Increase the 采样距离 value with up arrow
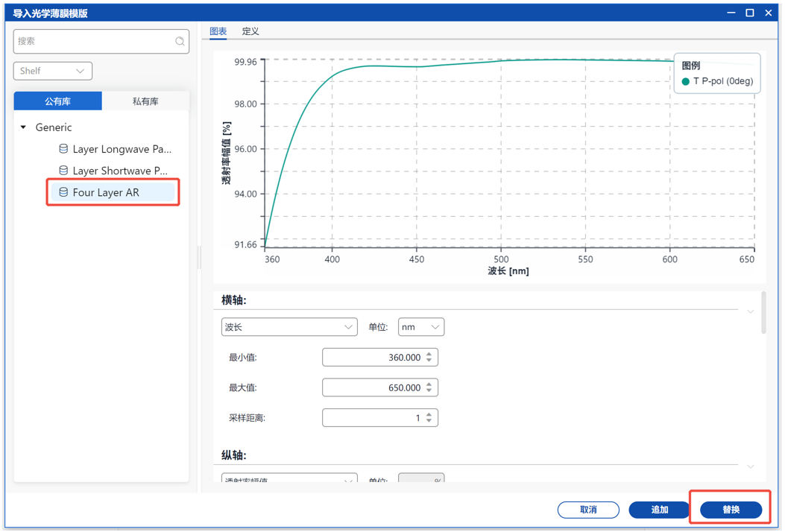 coord(429,414)
